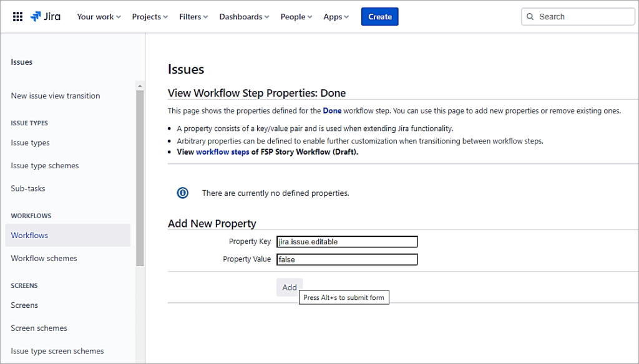This screenshot has height=364, width=639.
Task: Click the Create button
Action: click(x=379, y=16)
